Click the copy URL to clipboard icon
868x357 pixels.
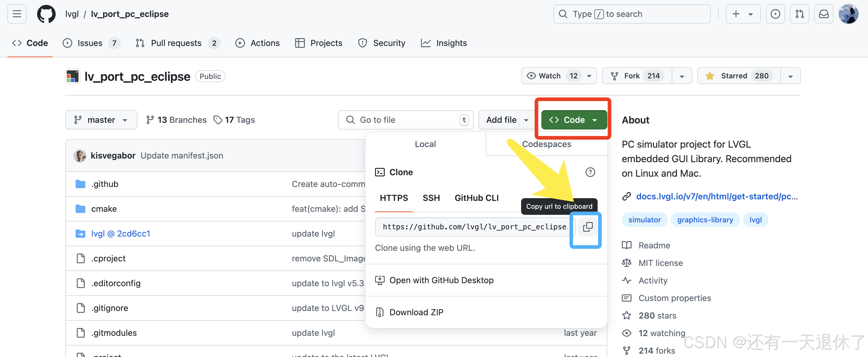tap(587, 227)
